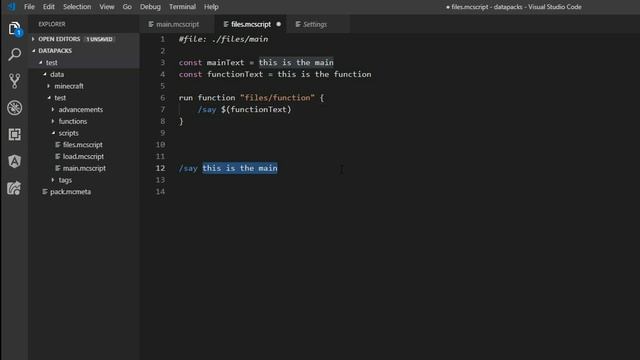Open the Extensions view icon
The width and height of the screenshot is (640, 360).
tap(14, 134)
